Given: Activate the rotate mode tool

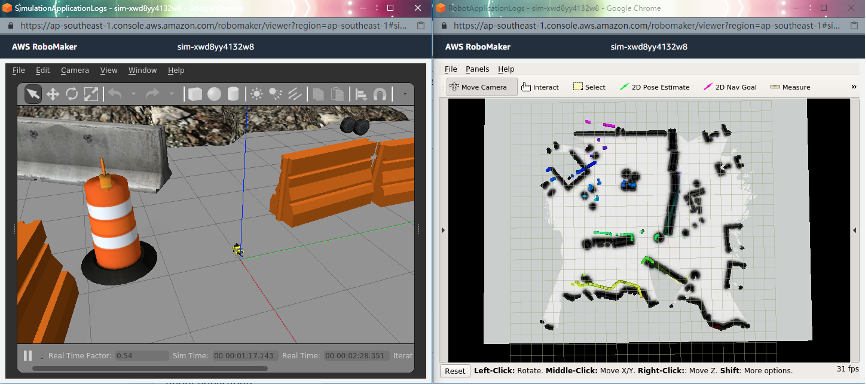Looking at the screenshot, I should coord(72,94).
